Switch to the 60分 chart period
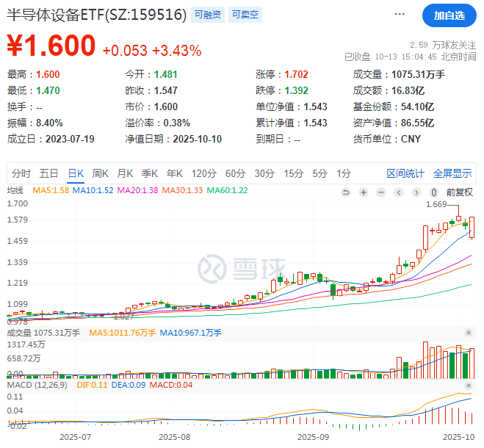 (x=235, y=173)
